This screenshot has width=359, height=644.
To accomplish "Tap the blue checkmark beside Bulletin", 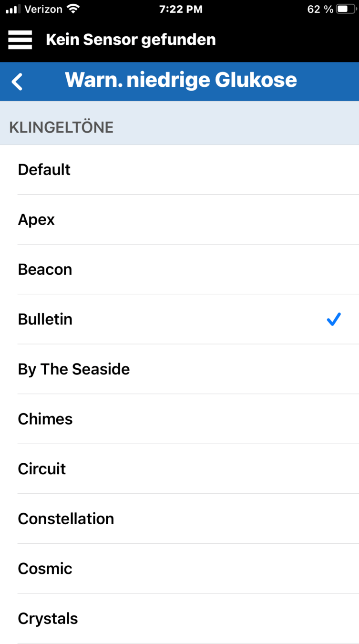I will coord(334,319).
